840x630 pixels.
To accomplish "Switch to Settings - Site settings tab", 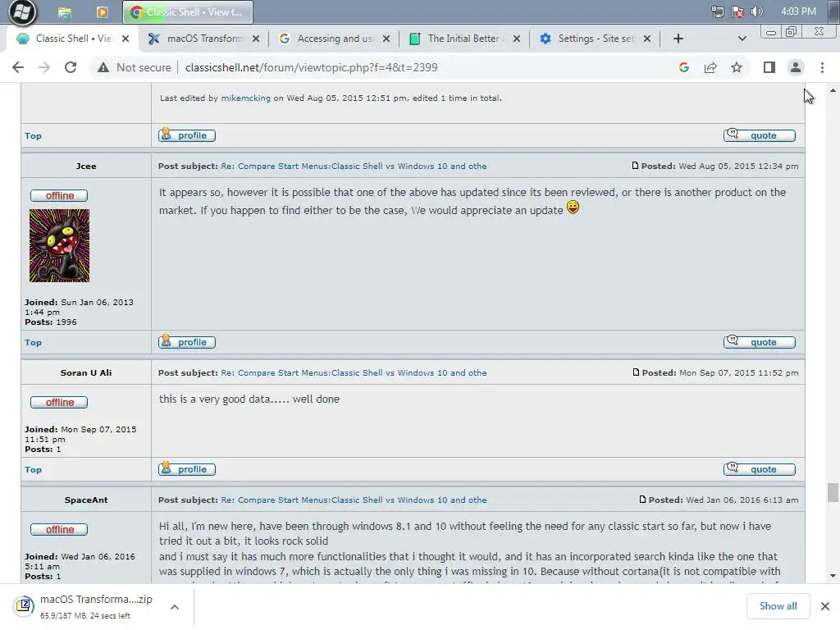I will point(596,39).
